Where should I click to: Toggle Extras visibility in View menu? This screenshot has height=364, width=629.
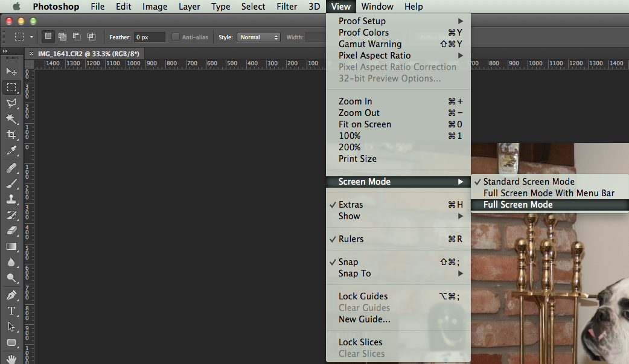coord(398,205)
